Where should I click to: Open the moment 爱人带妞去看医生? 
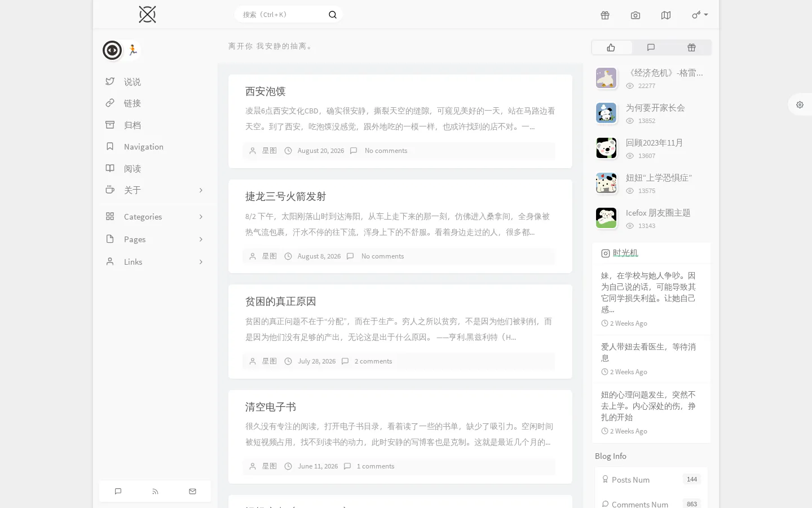click(x=648, y=352)
